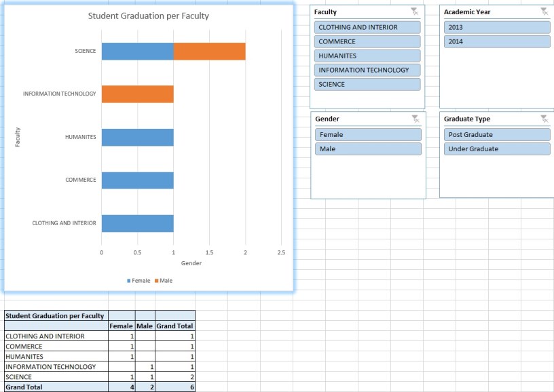The width and height of the screenshot is (554, 392).
Task: Select Post Graduate in Graduate Type slicer
Action: [496, 134]
